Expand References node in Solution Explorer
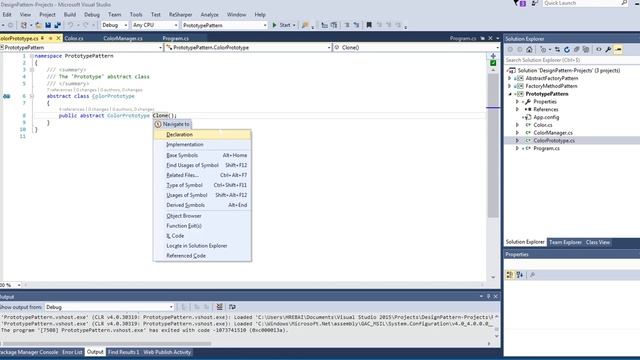Image resolution: width=640 pixels, height=360 pixels. pyautogui.click(x=518, y=109)
